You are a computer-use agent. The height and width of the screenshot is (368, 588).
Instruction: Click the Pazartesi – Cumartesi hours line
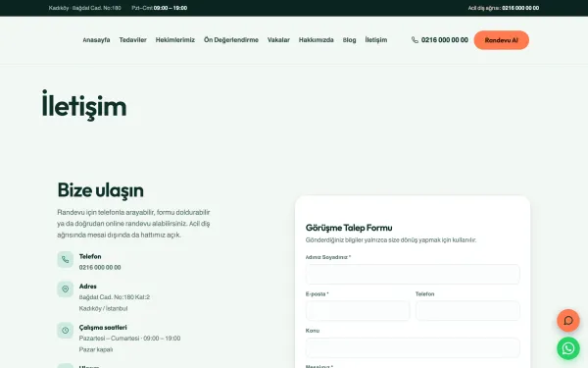(129, 339)
